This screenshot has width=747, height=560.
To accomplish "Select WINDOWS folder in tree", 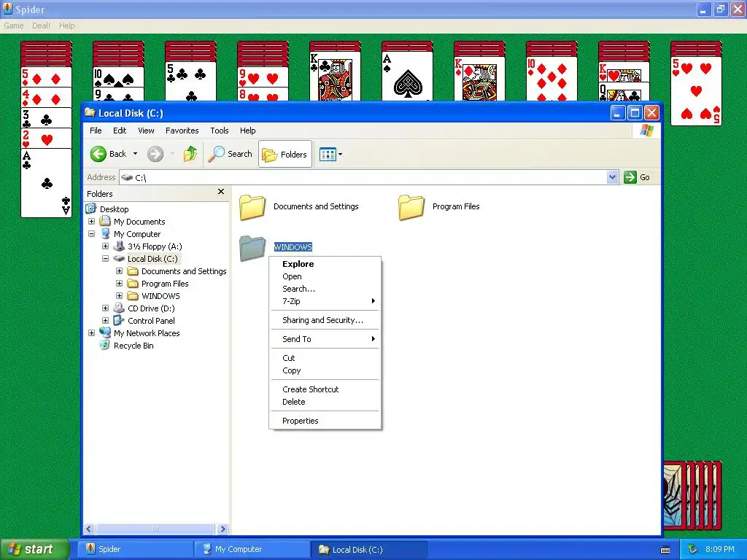I will [x=160, y=296].
